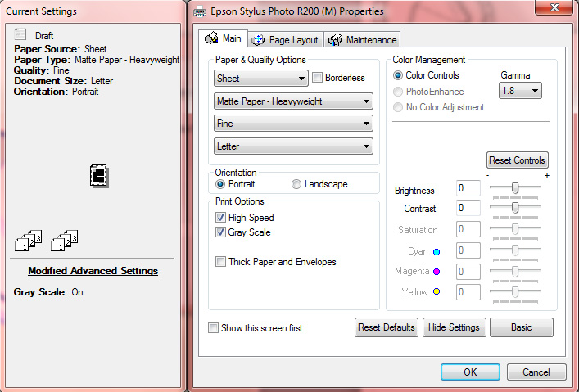Click the printed page preview icon
579x392 pixels.
[99, 176]
